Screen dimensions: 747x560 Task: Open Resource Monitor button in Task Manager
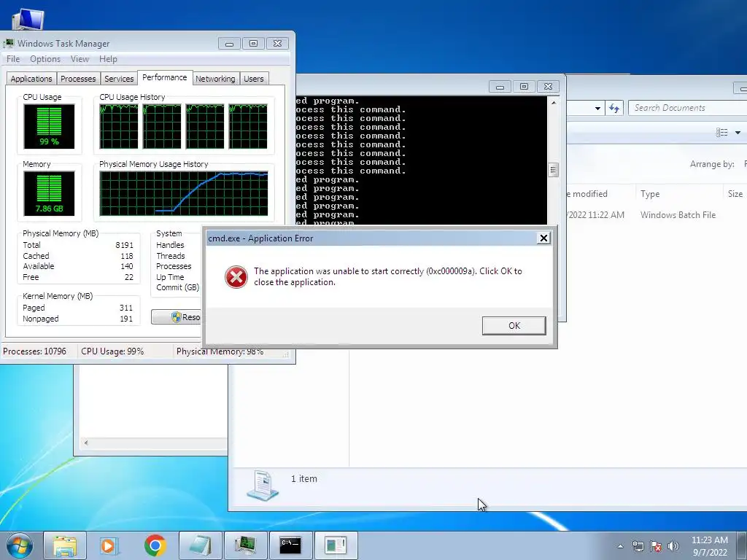(177, 317)
